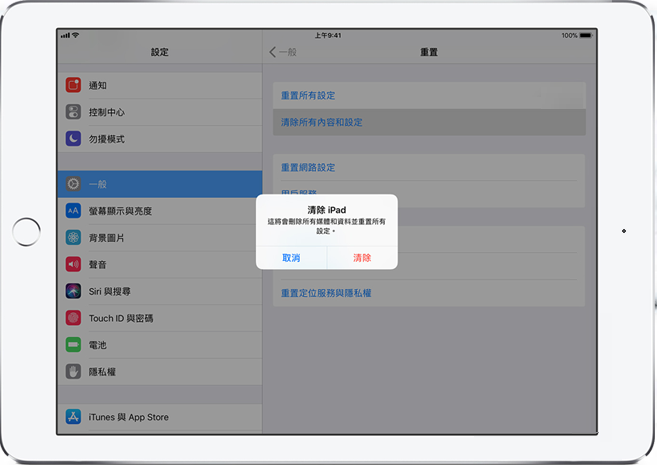Image resolution: width=657 pixels, height=465 pixels.
Task: Open the 電池 battery settings icon
Action: (x=73, y=345)
